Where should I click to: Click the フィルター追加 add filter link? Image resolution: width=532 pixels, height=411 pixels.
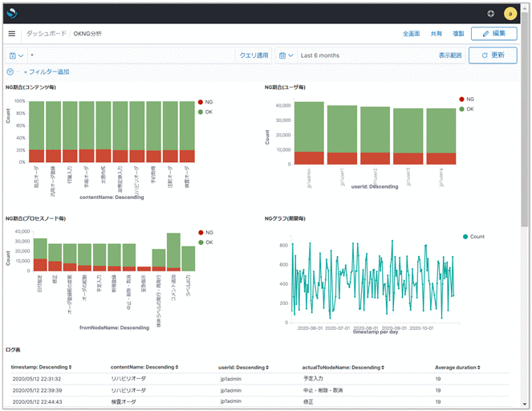tap(50, 72)
